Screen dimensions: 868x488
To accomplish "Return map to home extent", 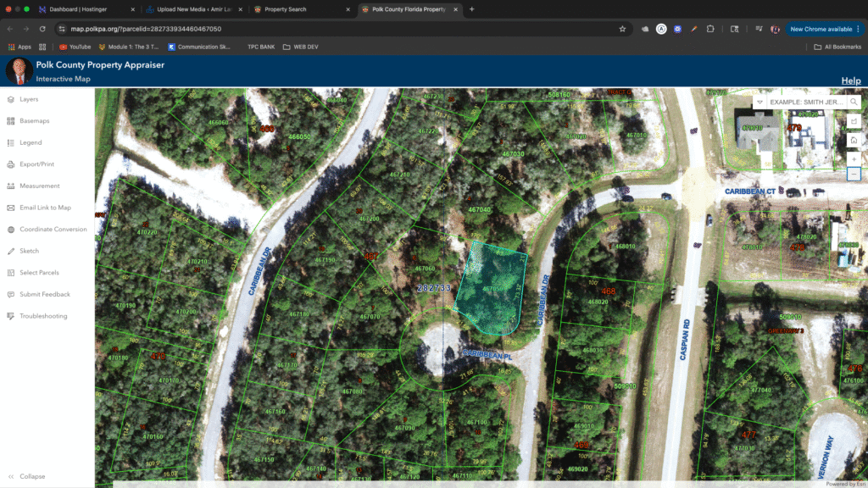I will 854,140.
